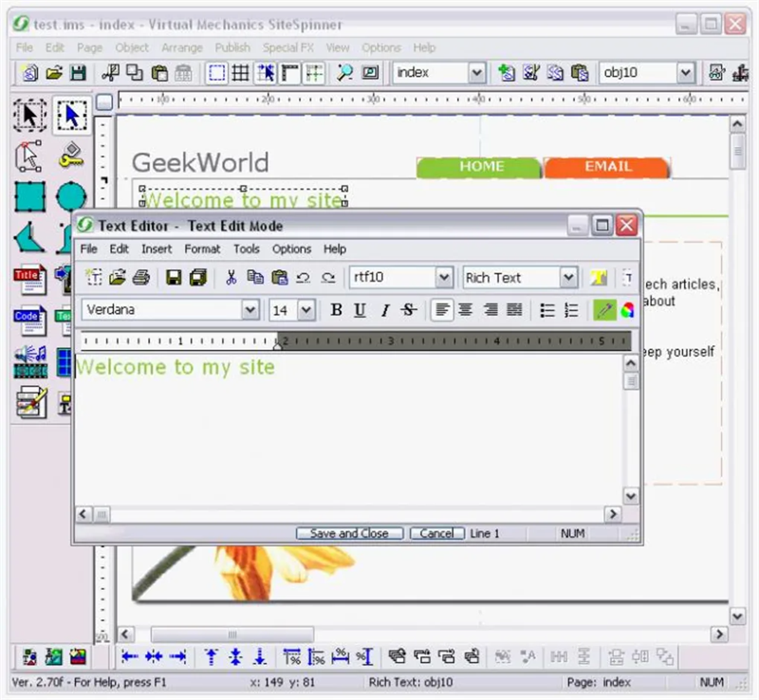Undo last edit in Text Editor

pos(304,278)
